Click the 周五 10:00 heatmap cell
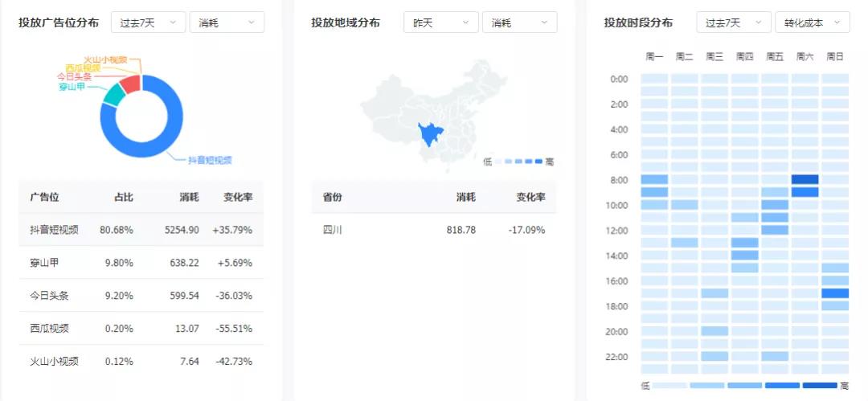 (x=775, y=205)
